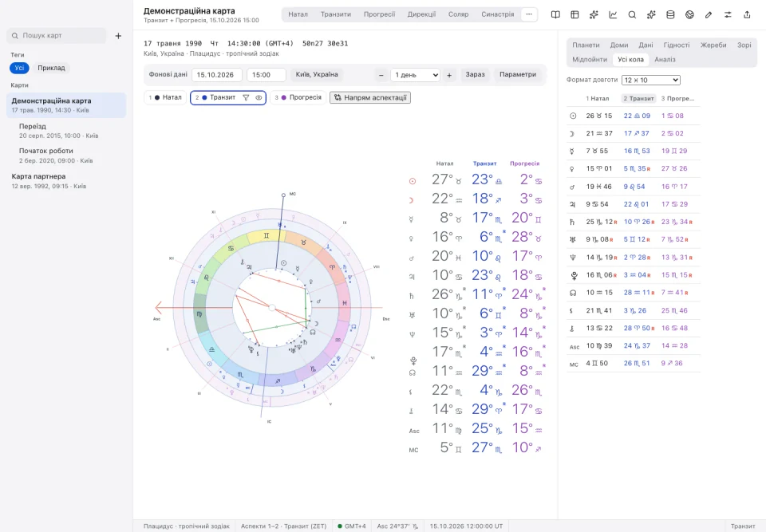The image size is (766, 532).
Task: Open the Планети panel tab
Action: coord(586,45)
